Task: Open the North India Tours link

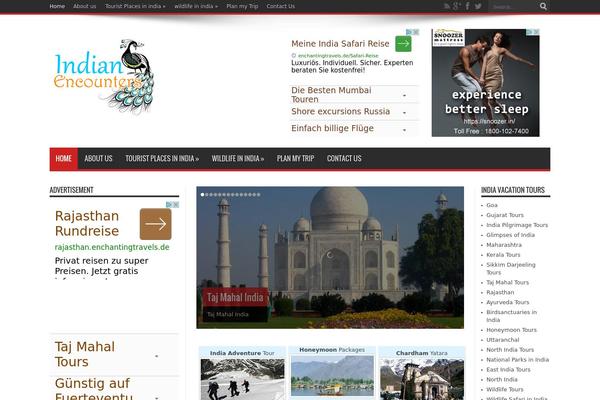Action: (510, 350)
